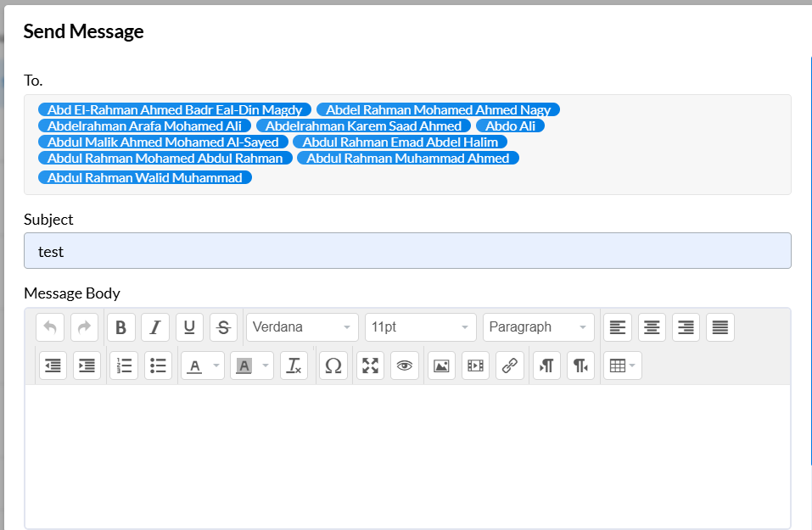The height and width of the screenshot is (530, 812).
Task: Decrease paragraph indent
Action: [x=53, y=366]
